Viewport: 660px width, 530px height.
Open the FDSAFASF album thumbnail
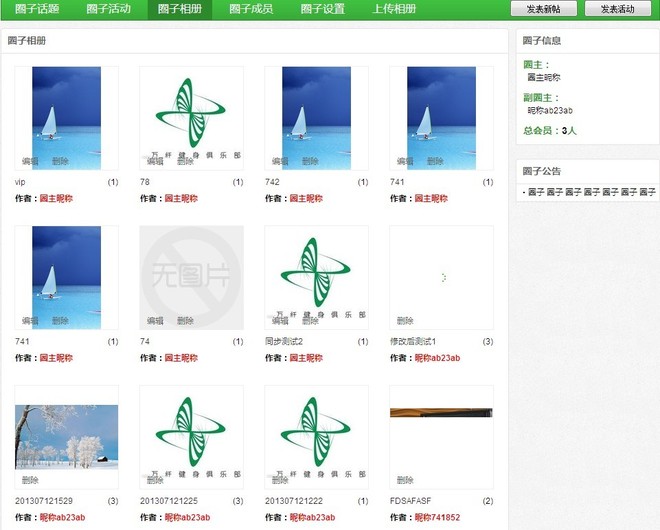(441, 412)
